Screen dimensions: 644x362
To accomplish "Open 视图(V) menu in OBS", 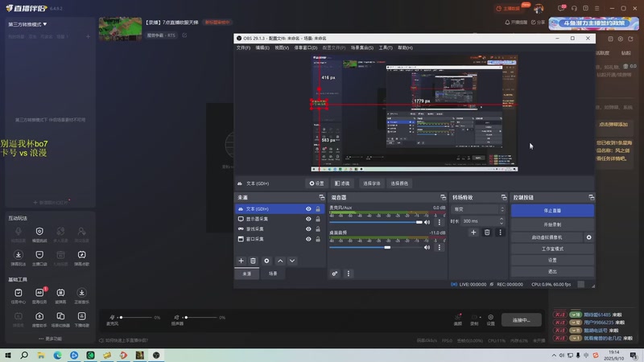I will 282,47.
